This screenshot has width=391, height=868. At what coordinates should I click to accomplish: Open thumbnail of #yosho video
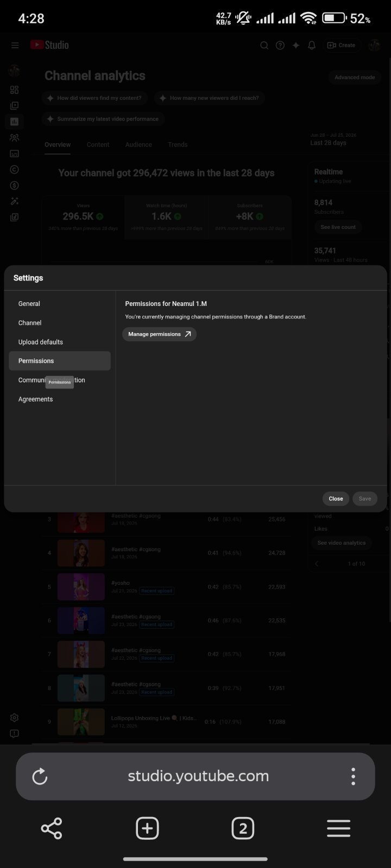pos(81,587)
